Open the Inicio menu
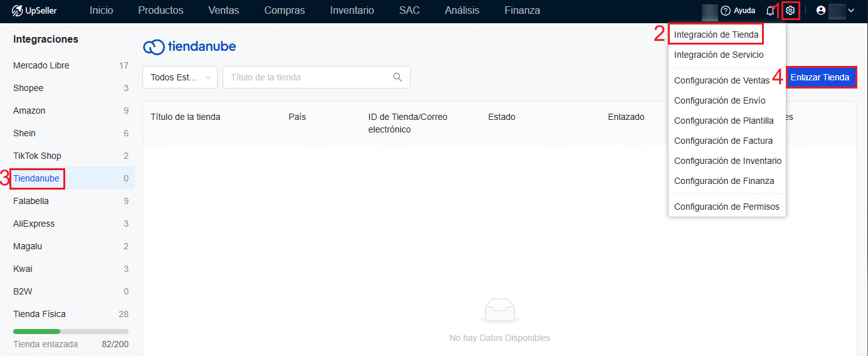This screenshot has height=356, width=868. tap(102, 11)
